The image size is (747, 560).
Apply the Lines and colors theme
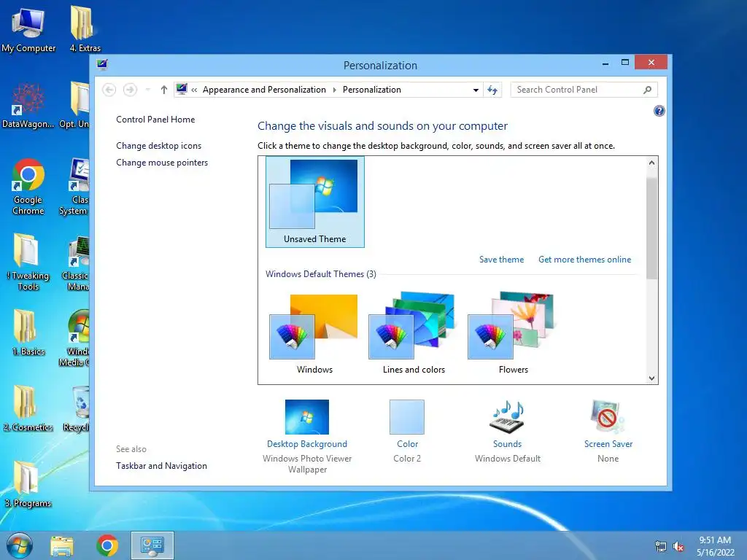pos(414,333)
